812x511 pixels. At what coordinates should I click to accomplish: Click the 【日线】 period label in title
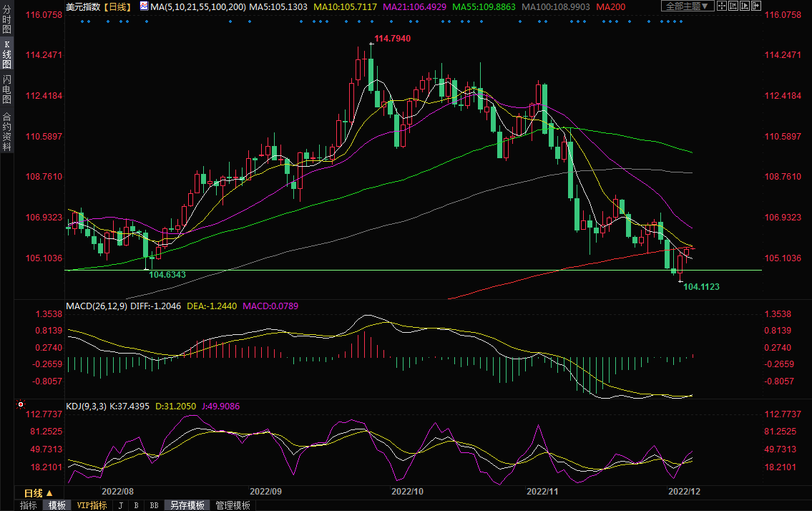pos(117,6)
